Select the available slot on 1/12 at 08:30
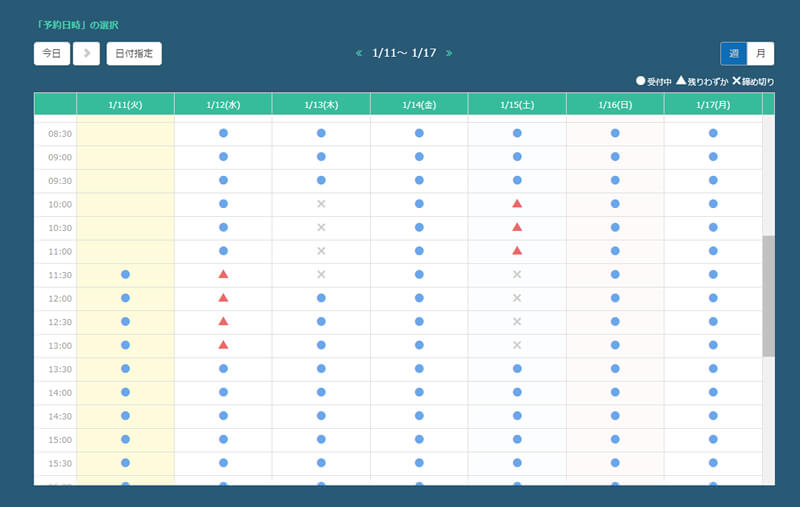The height and width of the screenshot is (507, 800). click(223, 132)
